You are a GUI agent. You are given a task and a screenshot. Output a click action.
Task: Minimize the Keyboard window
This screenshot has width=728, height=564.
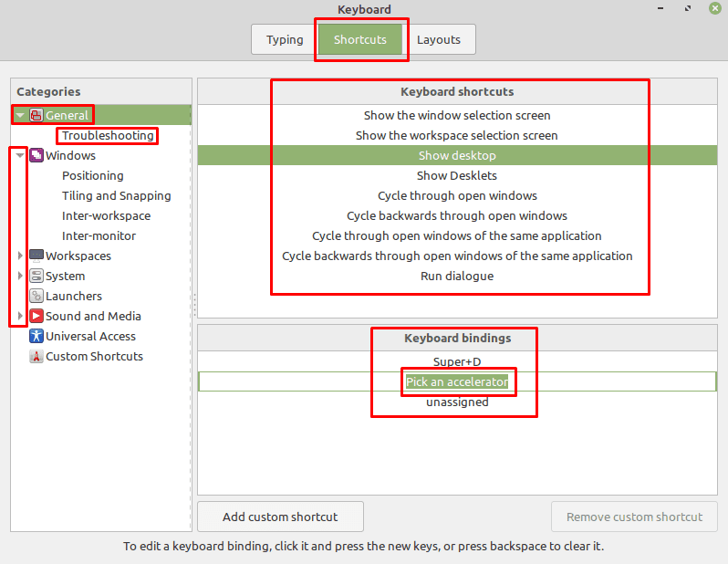click(660, 8)
